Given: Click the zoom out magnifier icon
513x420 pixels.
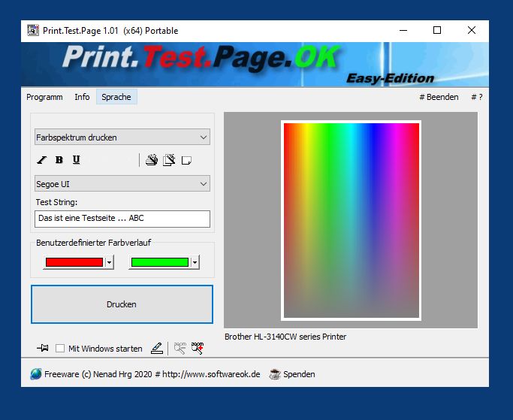Looking at the screenshot, I should pyautogui.click(x=180, y=348).
